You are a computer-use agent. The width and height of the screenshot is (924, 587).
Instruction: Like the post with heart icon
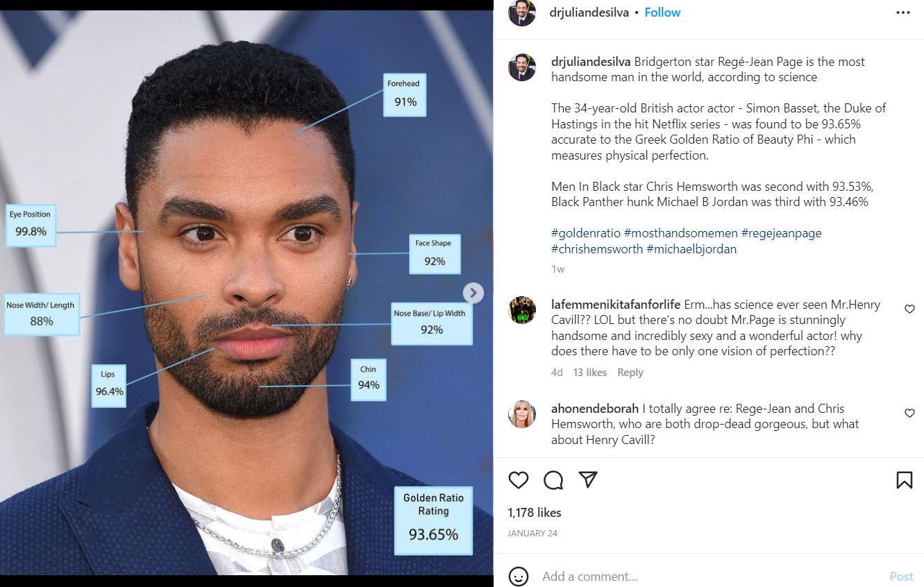tap(519, 480)
